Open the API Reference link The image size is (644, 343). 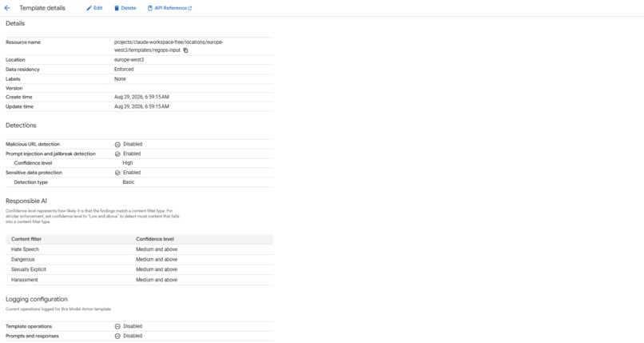coord(169,8)
